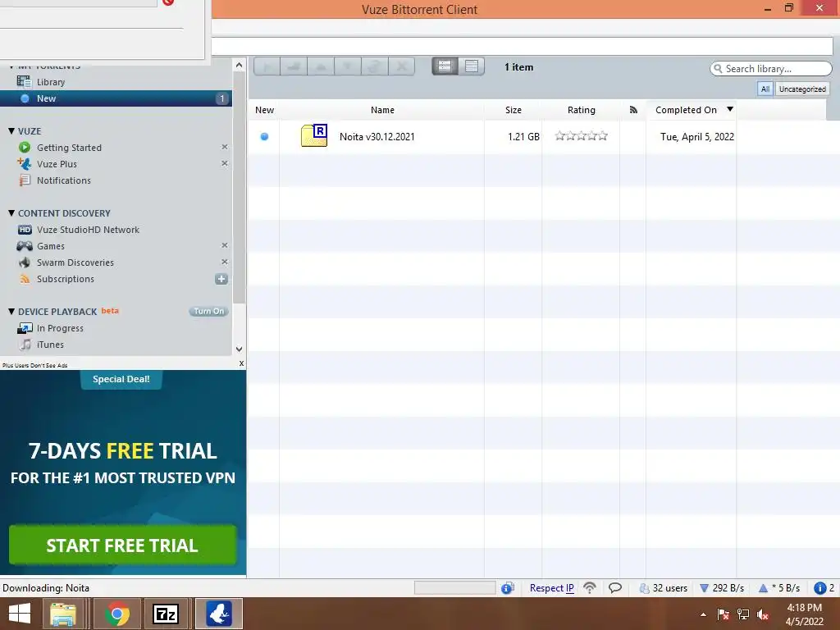The height and width of the screenshot is (630, 840).
Task: Open the blue info alerts icon
Action: (x=819, y=588)
